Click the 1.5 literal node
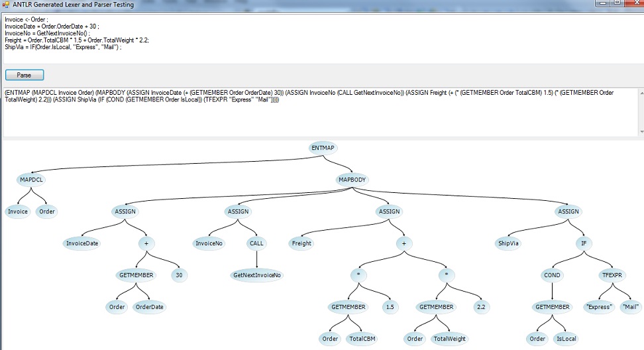The image size is (644, 350). coord(390,307)
